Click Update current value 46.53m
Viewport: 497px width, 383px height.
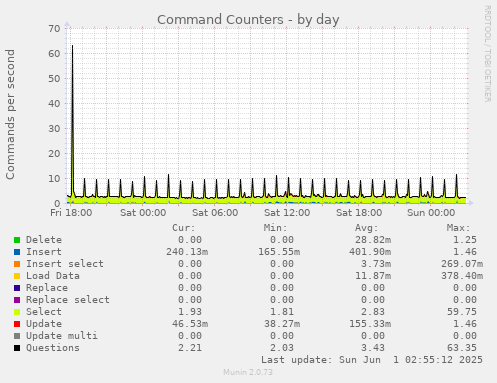(190, 324)
